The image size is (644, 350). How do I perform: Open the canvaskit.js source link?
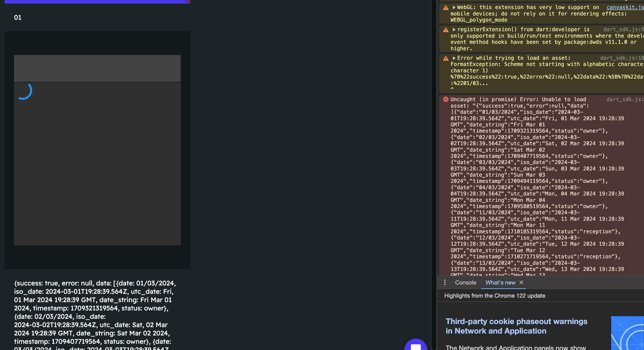coord(625,7)
